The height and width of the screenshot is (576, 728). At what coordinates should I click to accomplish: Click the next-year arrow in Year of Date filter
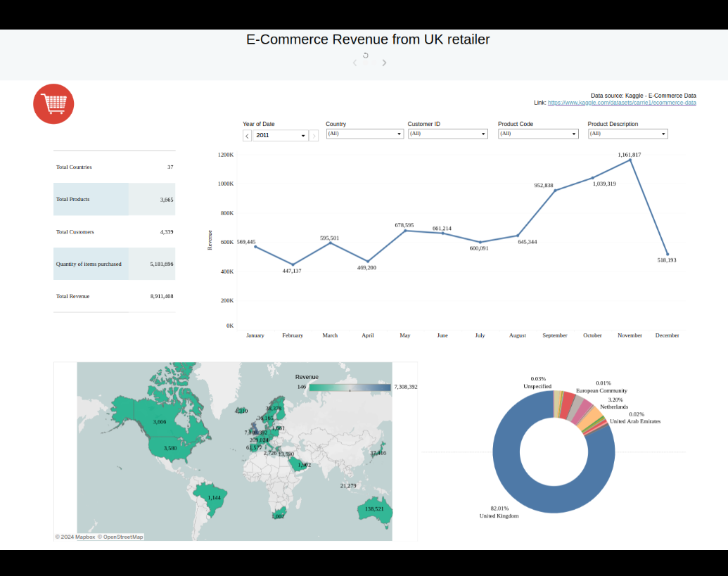[314, 135]
